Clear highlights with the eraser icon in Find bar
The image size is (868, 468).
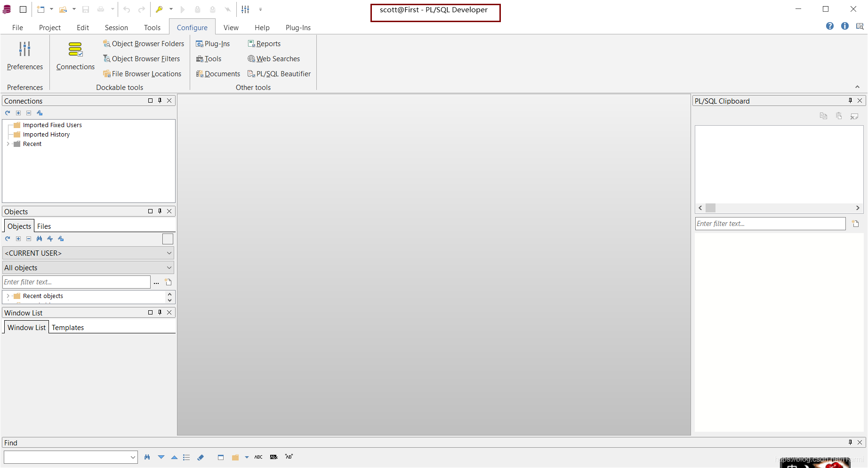(x=201, y=457)
